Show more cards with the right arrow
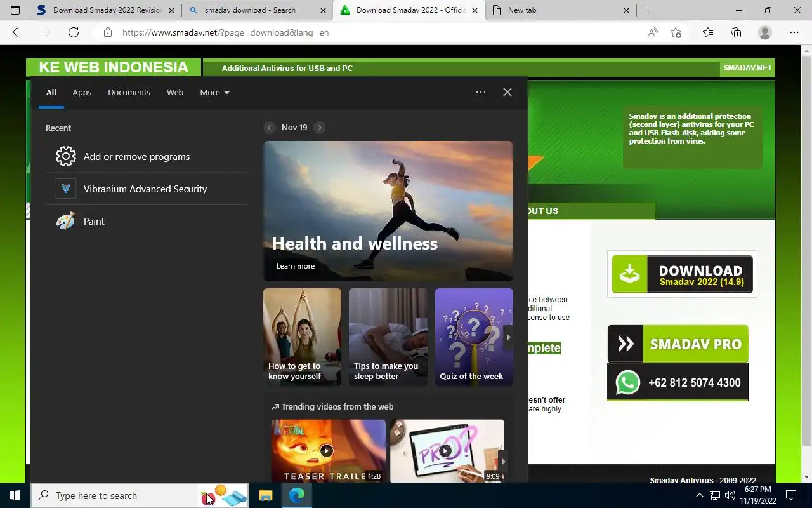Screen dimensions: 812x508 pyautogui.click(x=507, y=337)
